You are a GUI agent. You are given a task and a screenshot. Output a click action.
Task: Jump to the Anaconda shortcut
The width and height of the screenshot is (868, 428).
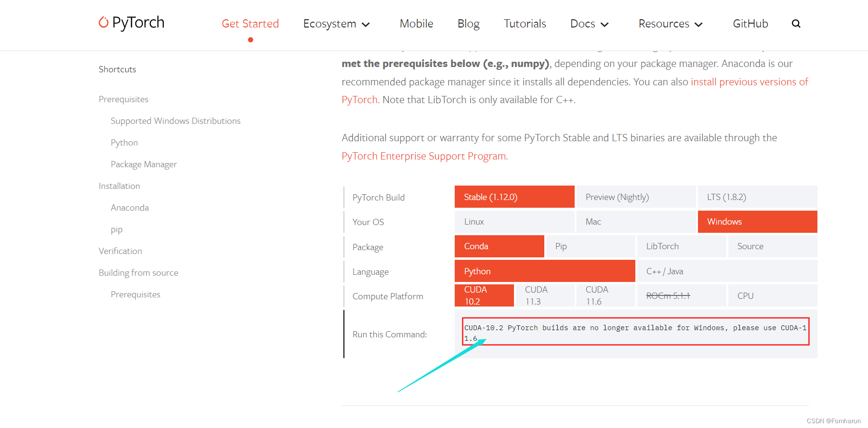(130, 208)
